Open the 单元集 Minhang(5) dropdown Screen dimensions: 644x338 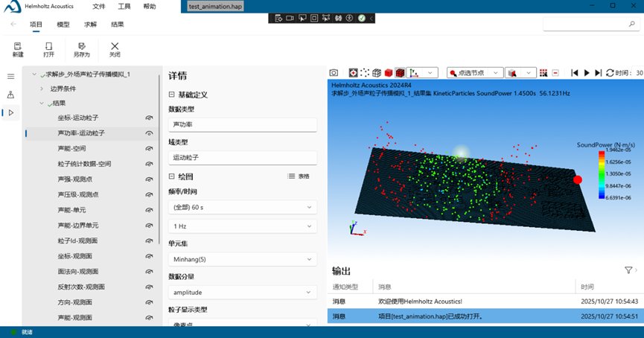243,259
